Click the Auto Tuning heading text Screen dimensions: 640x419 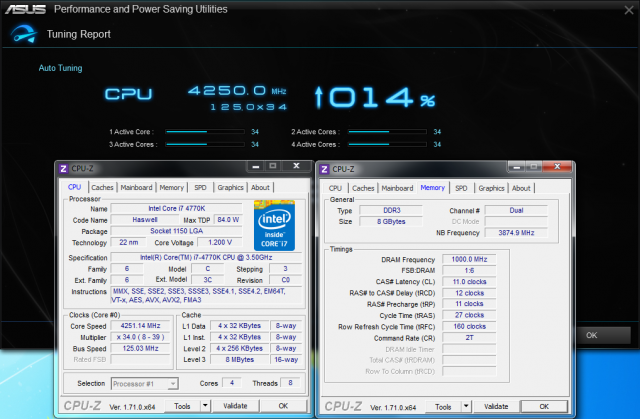[60, 68]
